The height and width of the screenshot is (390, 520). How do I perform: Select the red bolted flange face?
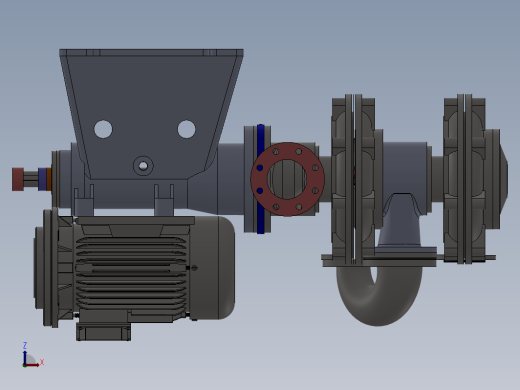pos(287,179)
